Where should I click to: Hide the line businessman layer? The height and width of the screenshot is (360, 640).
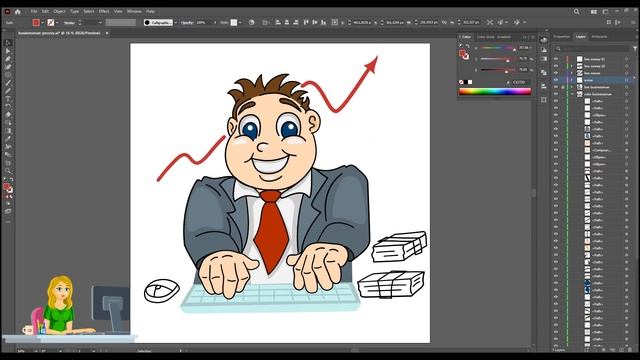pyautogui.click(x=556, y=87)
